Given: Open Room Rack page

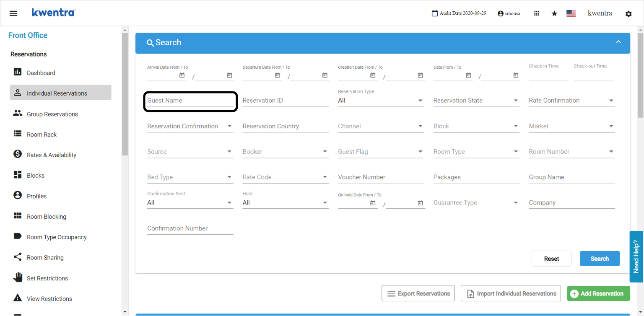Looking at the screenshot, I should click(x=61, y=134).
